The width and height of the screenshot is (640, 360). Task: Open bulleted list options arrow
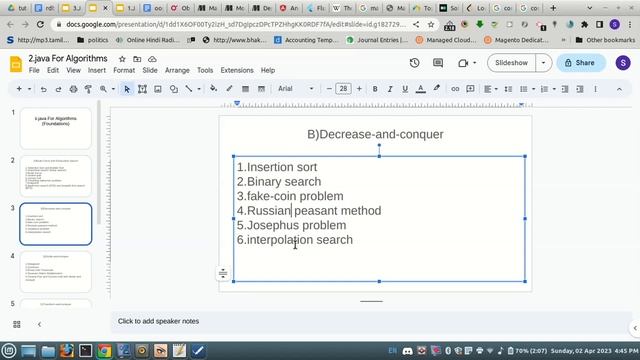533,89
